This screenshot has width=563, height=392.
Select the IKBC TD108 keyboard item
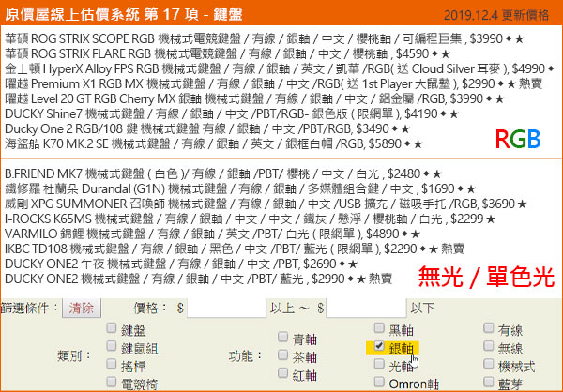(235, 249)
